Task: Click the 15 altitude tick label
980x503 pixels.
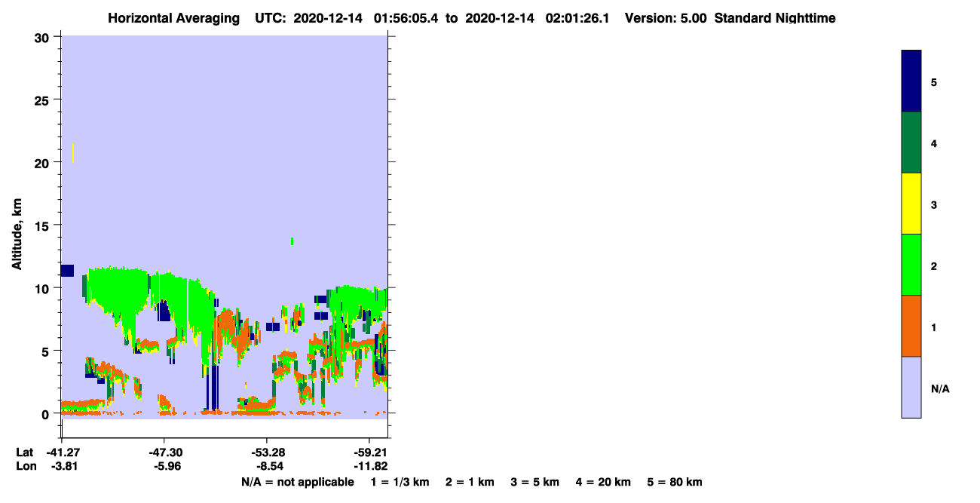Action: click(44, 225)
